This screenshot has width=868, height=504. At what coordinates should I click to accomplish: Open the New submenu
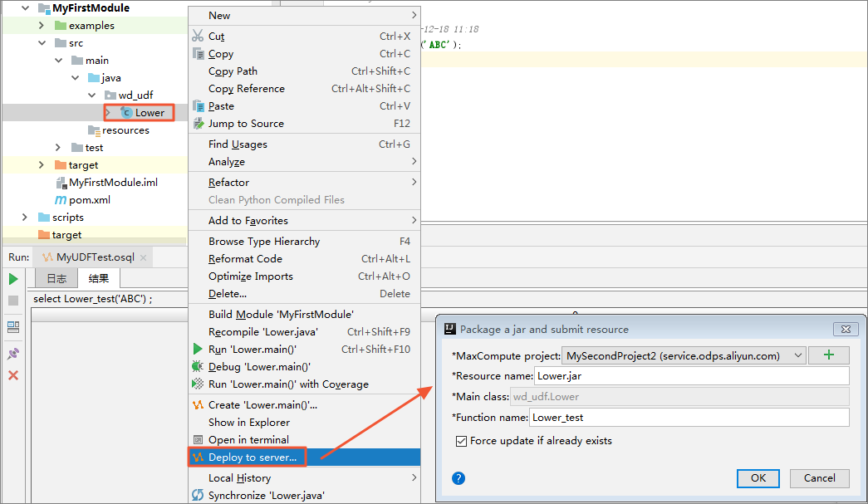click(x=305, y=16)
